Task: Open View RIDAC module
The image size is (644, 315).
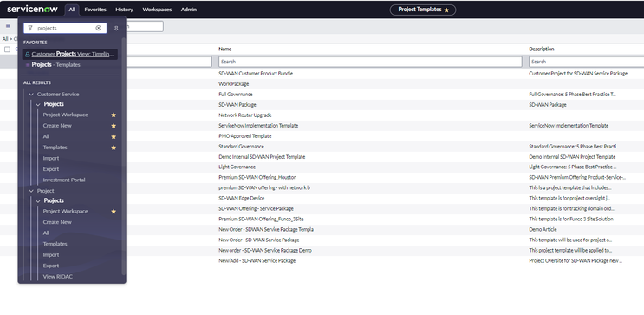Action: [58, 276]
